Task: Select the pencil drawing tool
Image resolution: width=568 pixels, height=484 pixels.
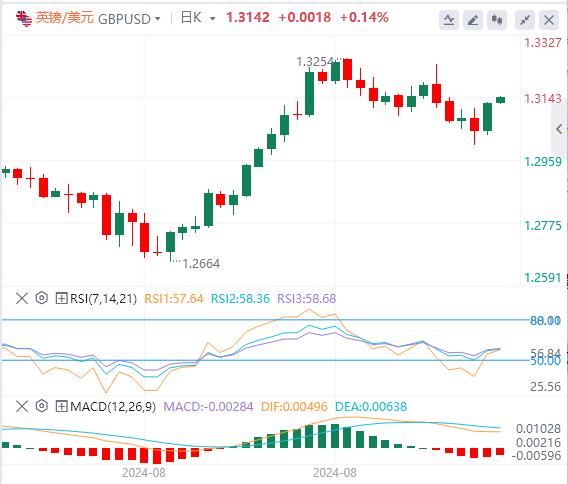Action: (473, 20)
